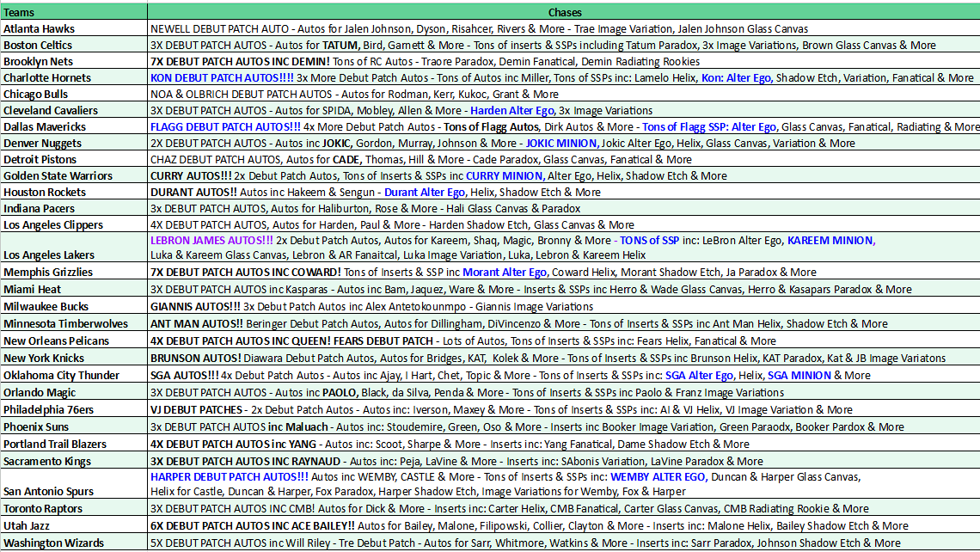Select the CURRY AUTOS chases cell

564,175
